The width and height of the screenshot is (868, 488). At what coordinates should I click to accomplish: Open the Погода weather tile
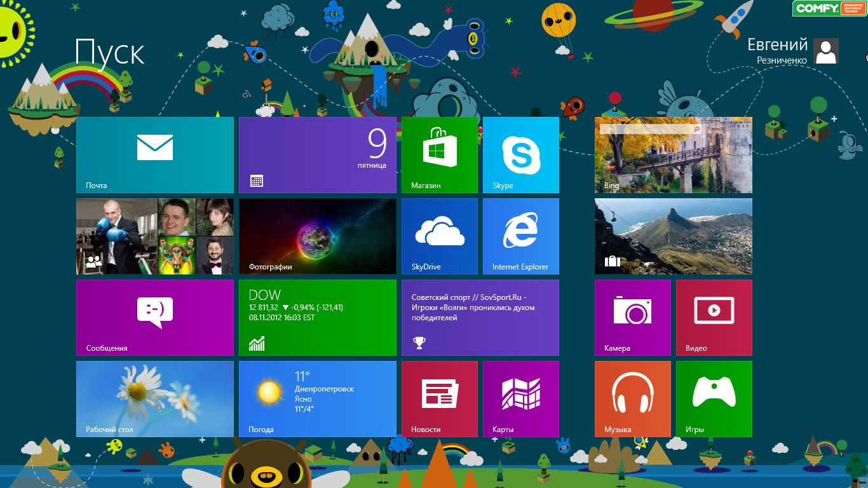coord(318,399)
